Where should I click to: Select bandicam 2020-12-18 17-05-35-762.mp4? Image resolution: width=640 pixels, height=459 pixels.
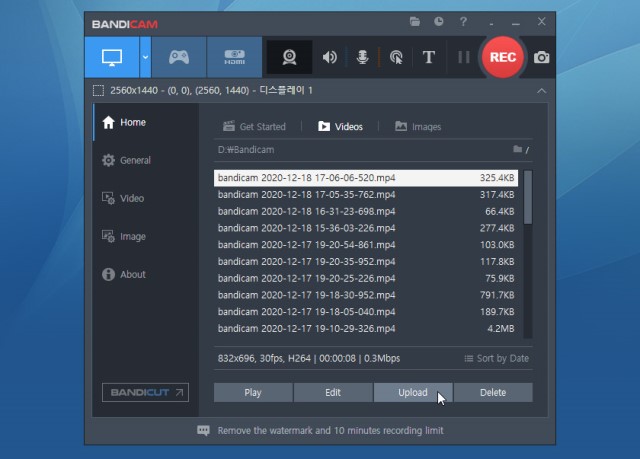(x=366, y=195)
